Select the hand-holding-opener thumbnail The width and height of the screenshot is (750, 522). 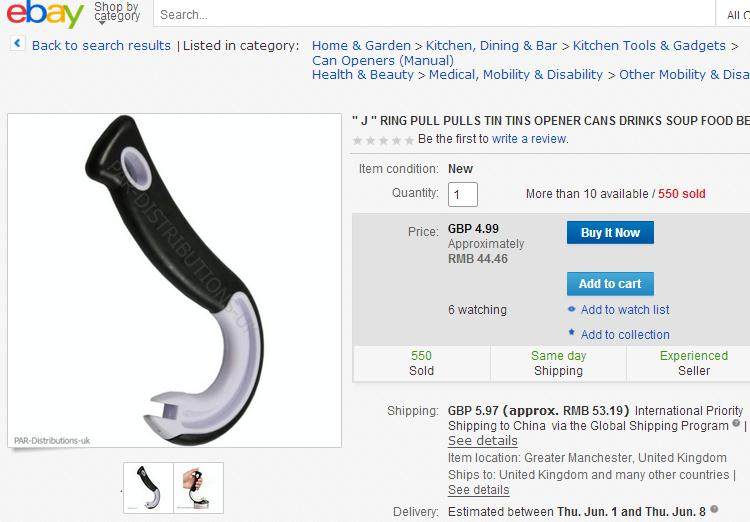coord(199,488)
